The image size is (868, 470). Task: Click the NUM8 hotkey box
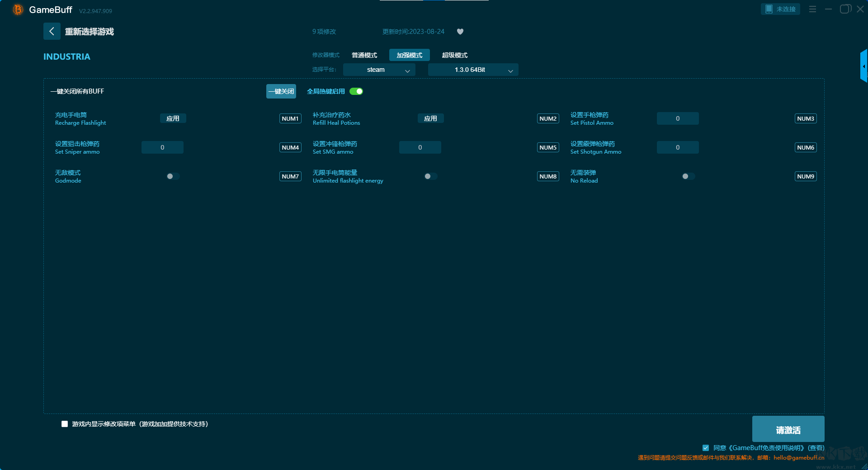[x=548, y=176]
